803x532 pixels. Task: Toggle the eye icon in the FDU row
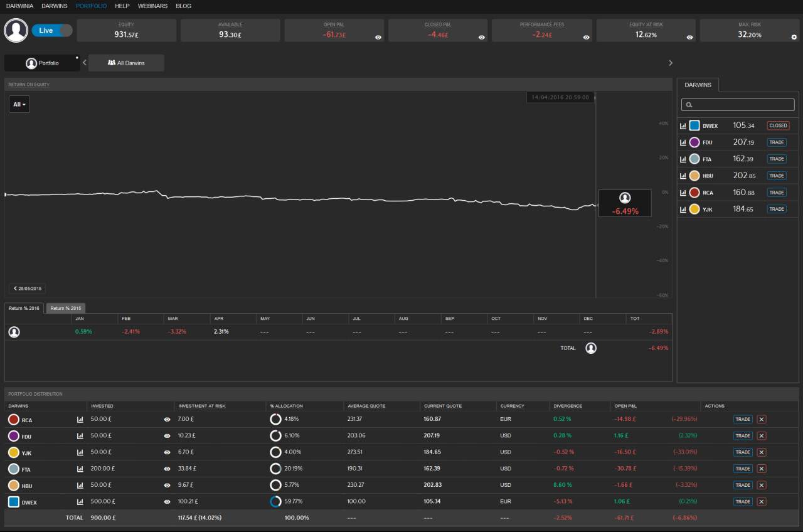[x=167, y=435]
